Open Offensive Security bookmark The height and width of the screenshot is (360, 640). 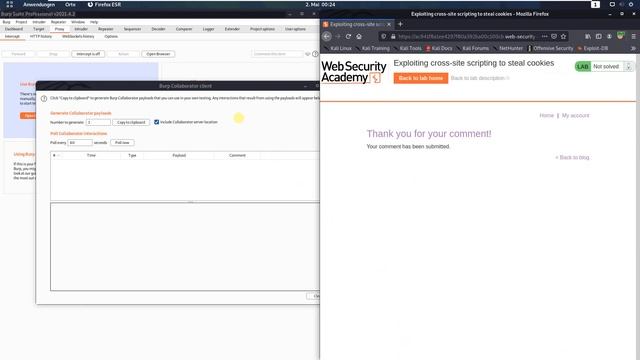[x=550, y=48]
